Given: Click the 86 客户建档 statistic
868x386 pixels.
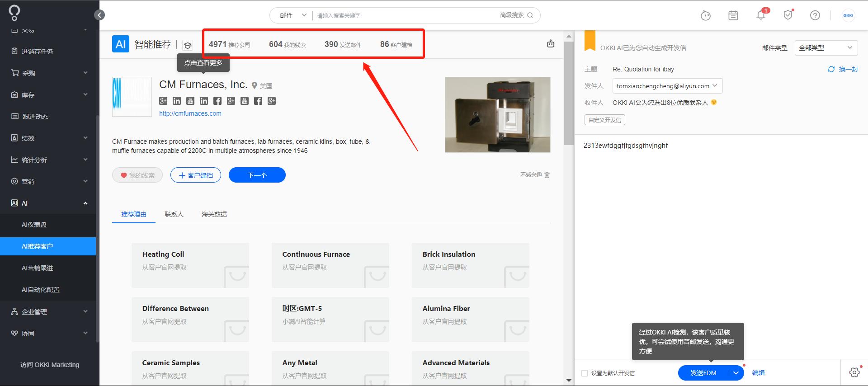Looking at the screenshot, I should click(x=396, y=44).
